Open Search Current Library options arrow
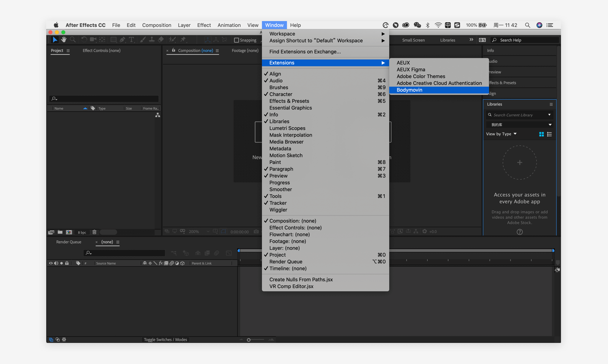Screen dimensions: 608x364 (549, 115)
